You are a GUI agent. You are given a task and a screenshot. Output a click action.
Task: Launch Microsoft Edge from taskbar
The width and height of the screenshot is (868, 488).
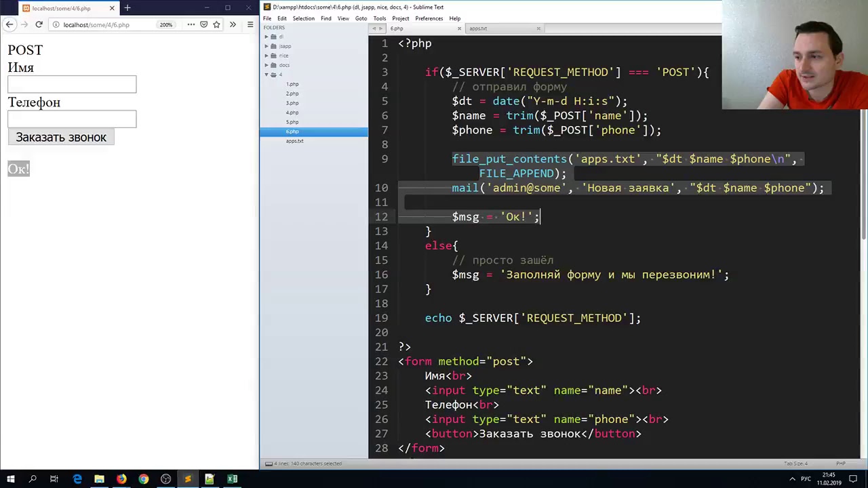point(77,479)
